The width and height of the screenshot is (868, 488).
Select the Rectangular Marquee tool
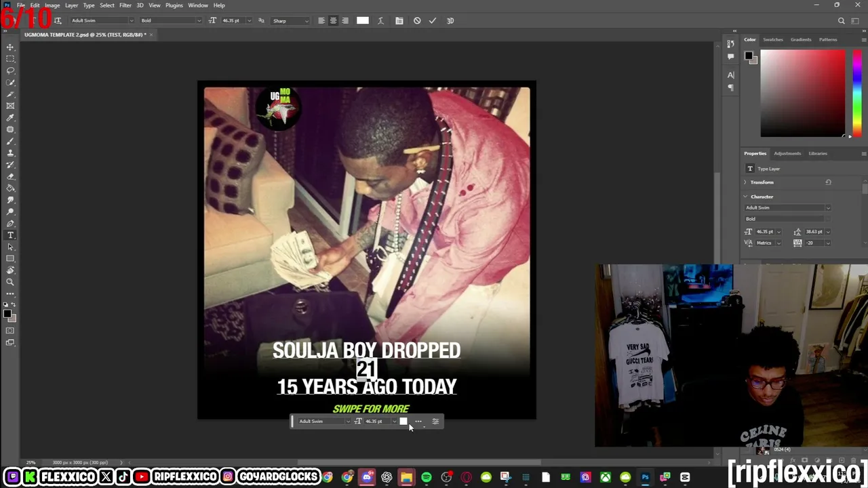click(x=10, y=59)
